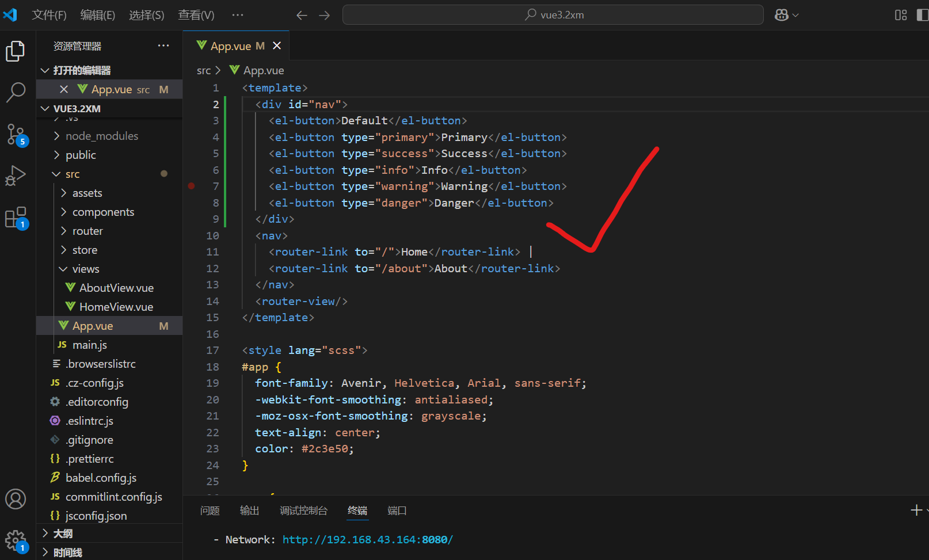Open the Explorer view in the activity bar
Image resolution: width=929 pixels, height=560 pixels.
tap(15, 51)
